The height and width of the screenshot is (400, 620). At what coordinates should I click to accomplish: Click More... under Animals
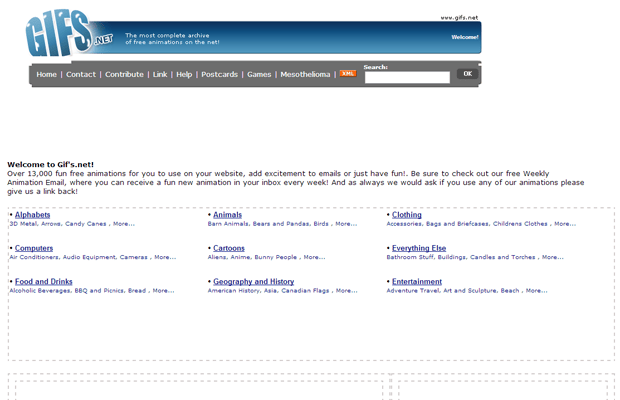point(346,224)
